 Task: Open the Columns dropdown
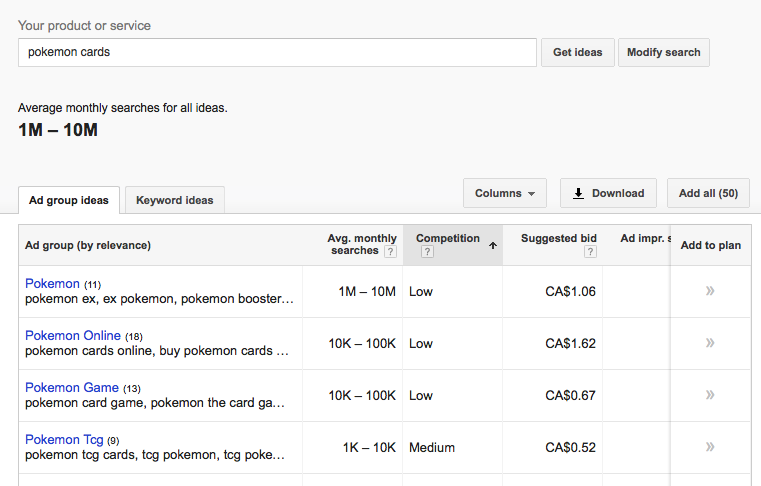click(x=505, y=193)
